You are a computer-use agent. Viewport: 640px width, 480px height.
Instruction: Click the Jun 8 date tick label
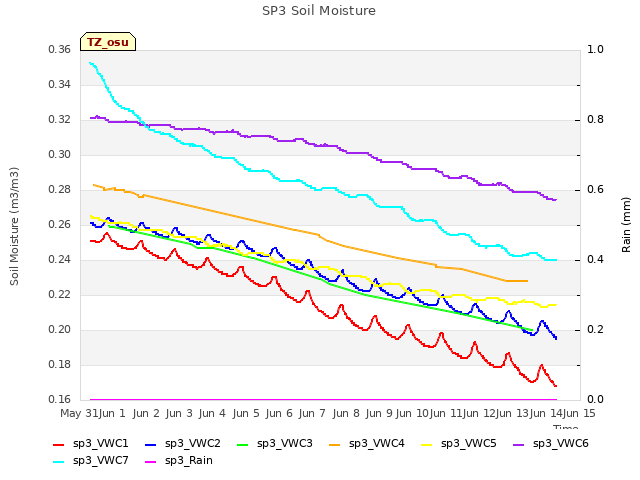[x=346, y=413]
